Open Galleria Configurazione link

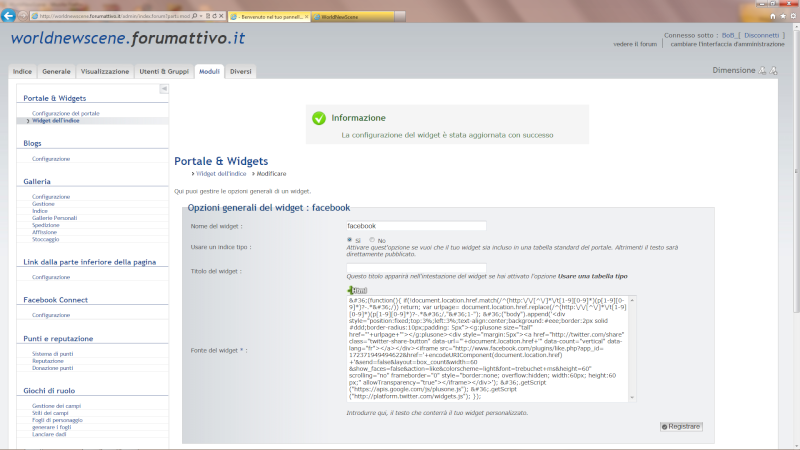(x=51, y=197)
